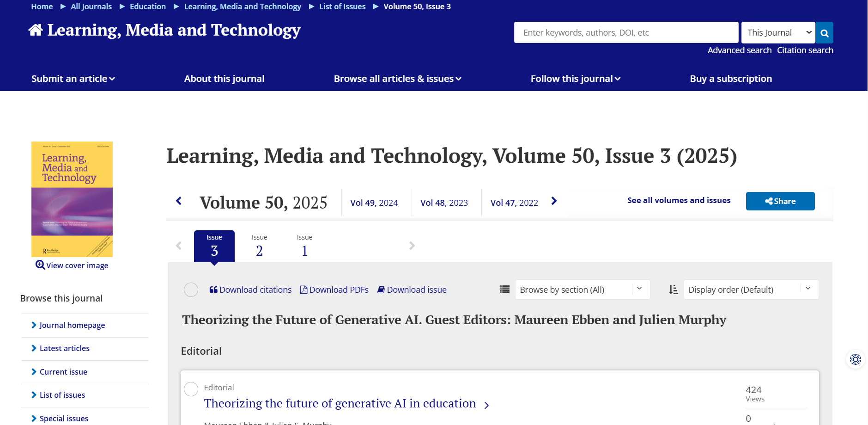Open Special issues in sidebar
The height and width of the screenshot is (425, 868).
click(64, 419)
